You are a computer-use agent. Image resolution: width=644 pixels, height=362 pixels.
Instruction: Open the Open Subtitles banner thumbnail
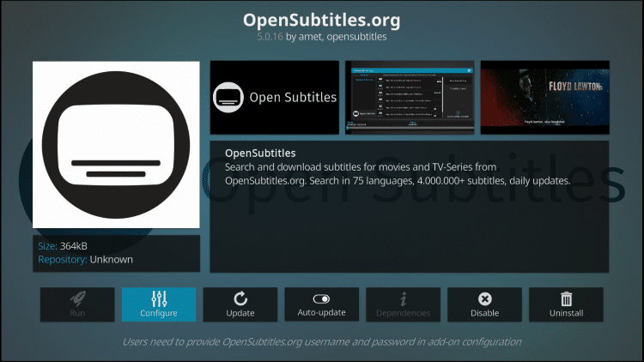click(274, 97)
